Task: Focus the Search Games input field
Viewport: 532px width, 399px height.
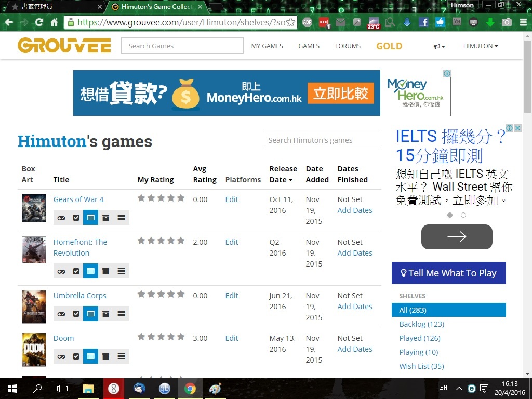Action: tap(182, 46)
